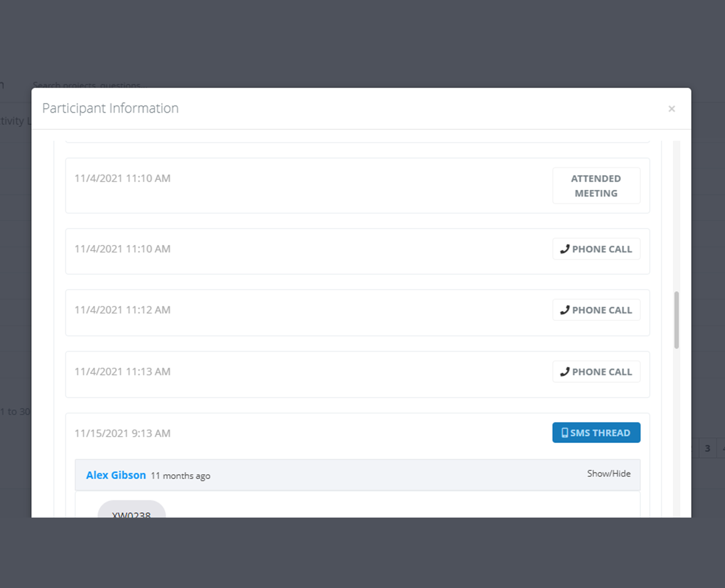Click the phone icon in the 11:12 AM call badge
Screen dimensions: 725x588
pyautogui.click(x=565, y=310)
